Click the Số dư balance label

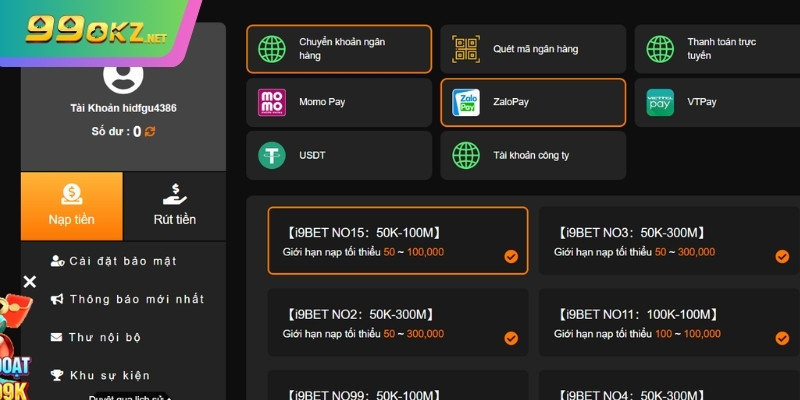click(x=110, y=132)
